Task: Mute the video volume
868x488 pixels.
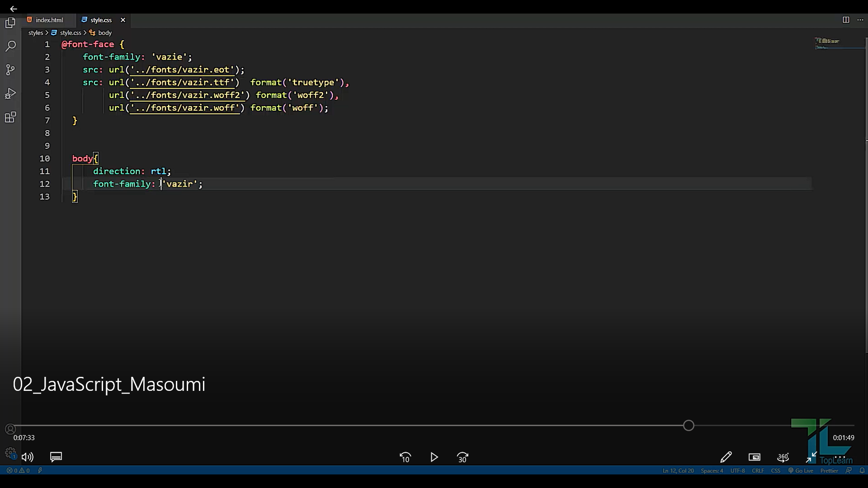Action: [28, 457]
